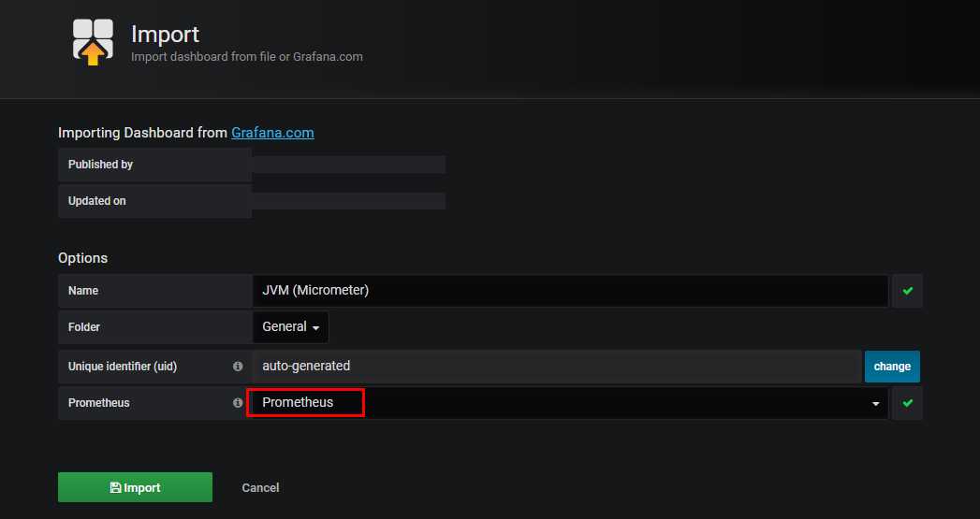Open the General folder dropdown
The height and width of the screenshot is (519, 980).
[x=290, y=327]
